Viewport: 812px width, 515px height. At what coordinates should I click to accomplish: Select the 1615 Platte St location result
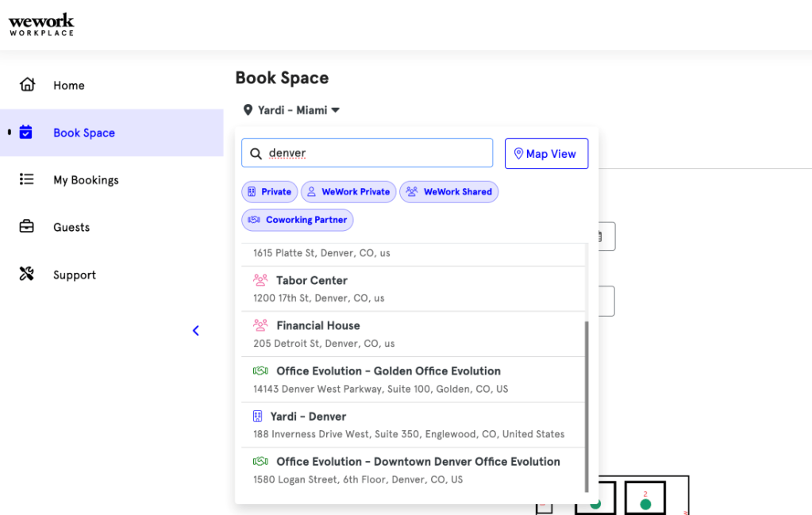click(x=414, y=254)
